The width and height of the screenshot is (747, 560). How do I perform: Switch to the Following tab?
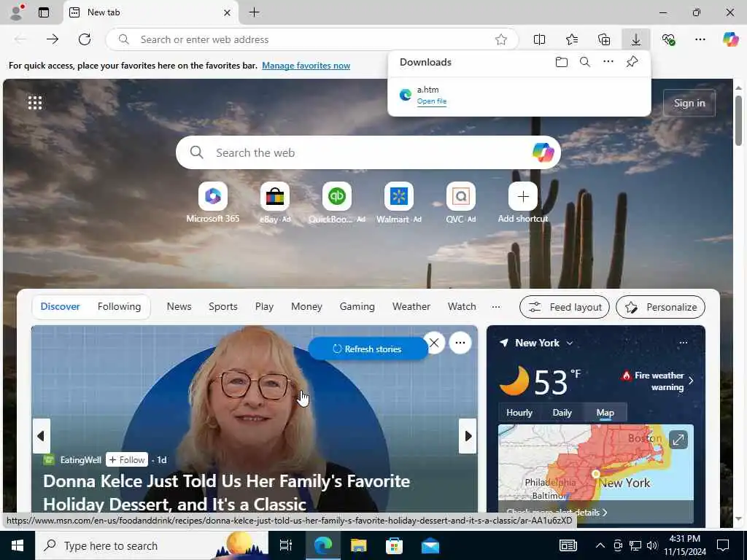click(x=119, y=307)
